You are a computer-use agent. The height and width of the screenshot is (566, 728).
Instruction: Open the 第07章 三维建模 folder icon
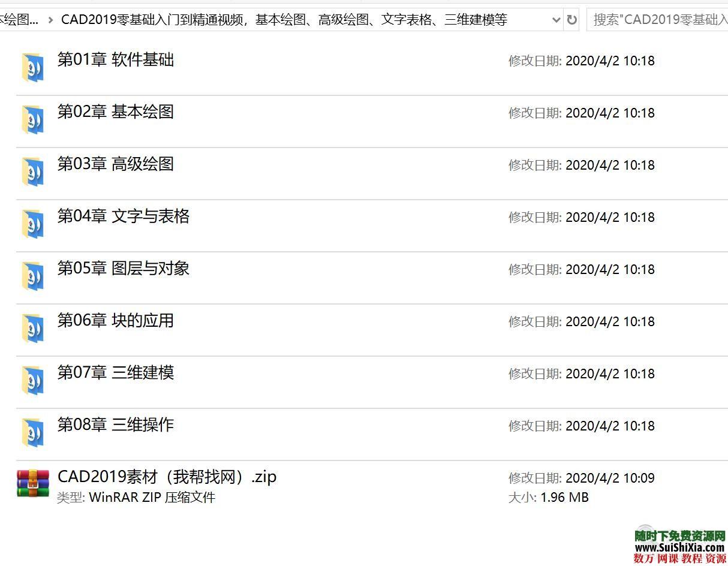tap(33, 380)
